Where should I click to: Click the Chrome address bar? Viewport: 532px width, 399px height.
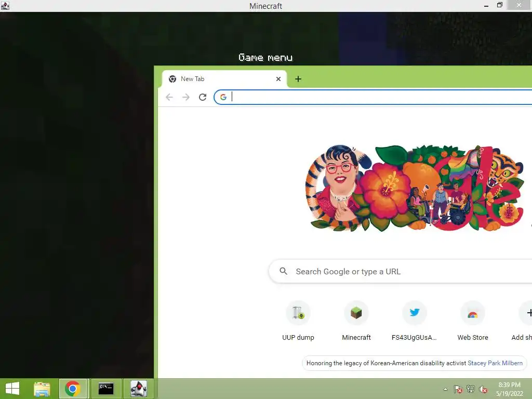tap(373, 97)
